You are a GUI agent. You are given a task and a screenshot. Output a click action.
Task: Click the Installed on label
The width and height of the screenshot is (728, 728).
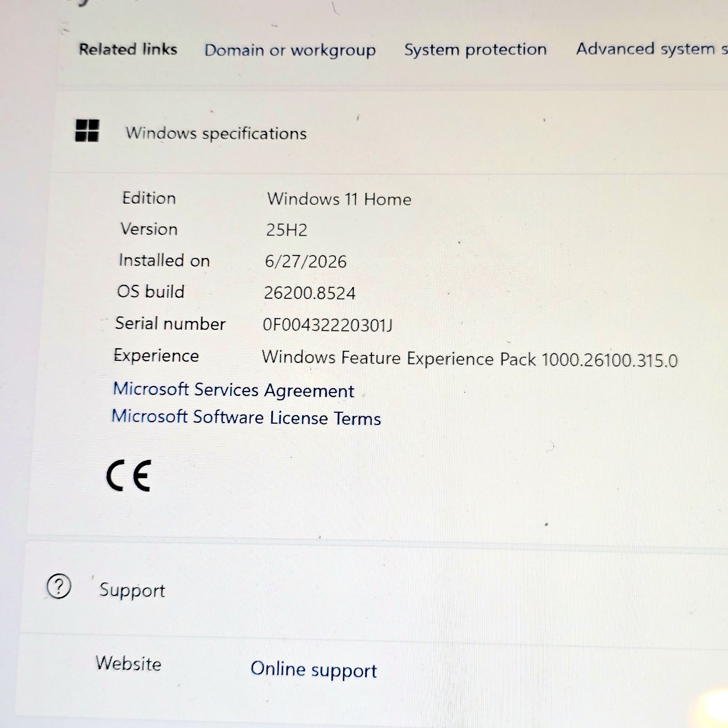164,261
